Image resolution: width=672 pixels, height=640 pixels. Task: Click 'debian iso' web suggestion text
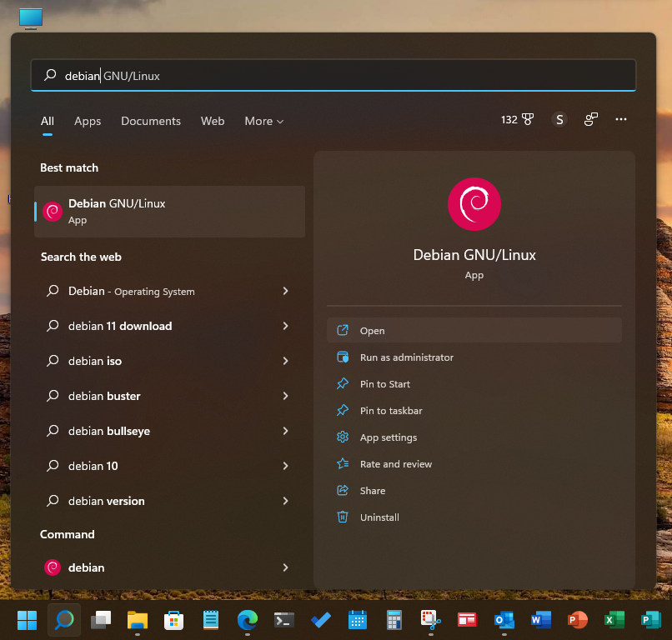pyautogui.click(x=95, y=361)
